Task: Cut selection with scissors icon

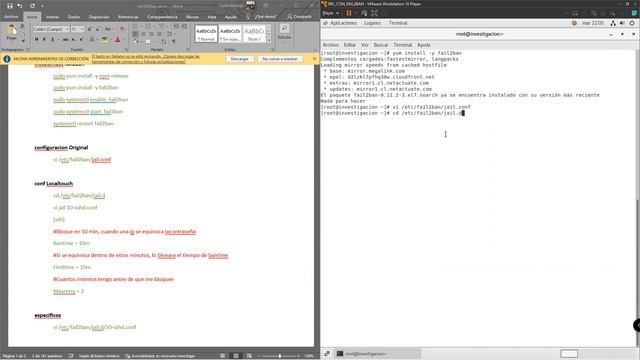Action: [x=22, y=27]
